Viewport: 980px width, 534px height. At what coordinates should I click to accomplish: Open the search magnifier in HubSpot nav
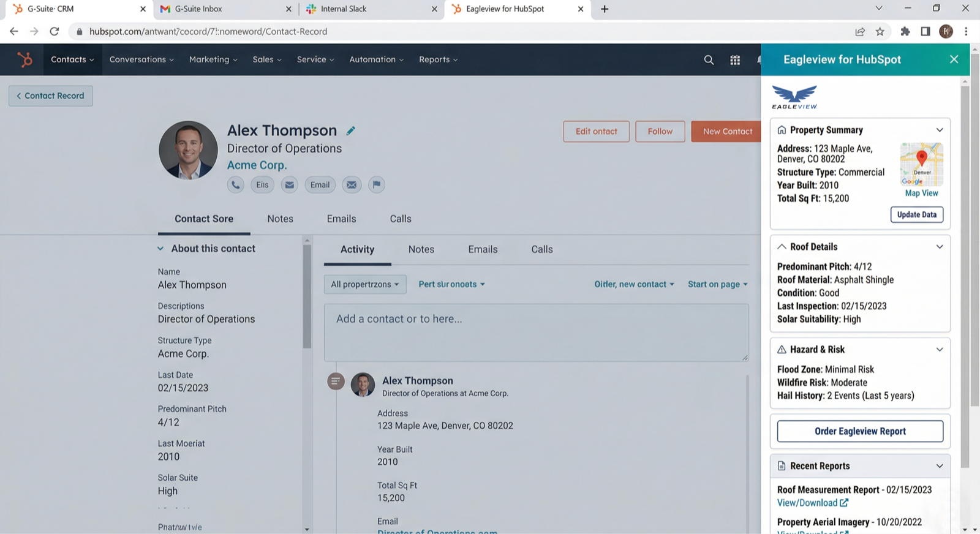[709, 59]
